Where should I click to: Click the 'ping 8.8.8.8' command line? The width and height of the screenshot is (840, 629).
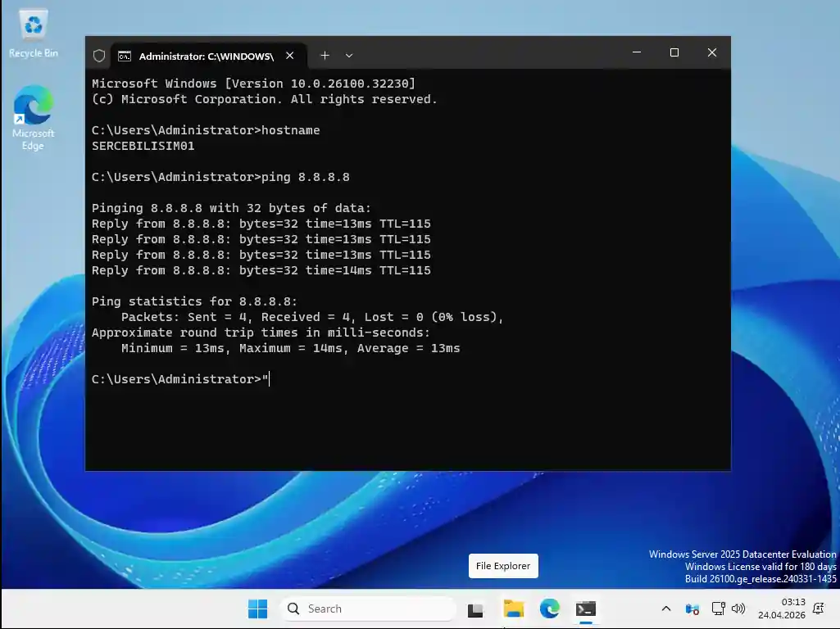[x=220, y=177]
